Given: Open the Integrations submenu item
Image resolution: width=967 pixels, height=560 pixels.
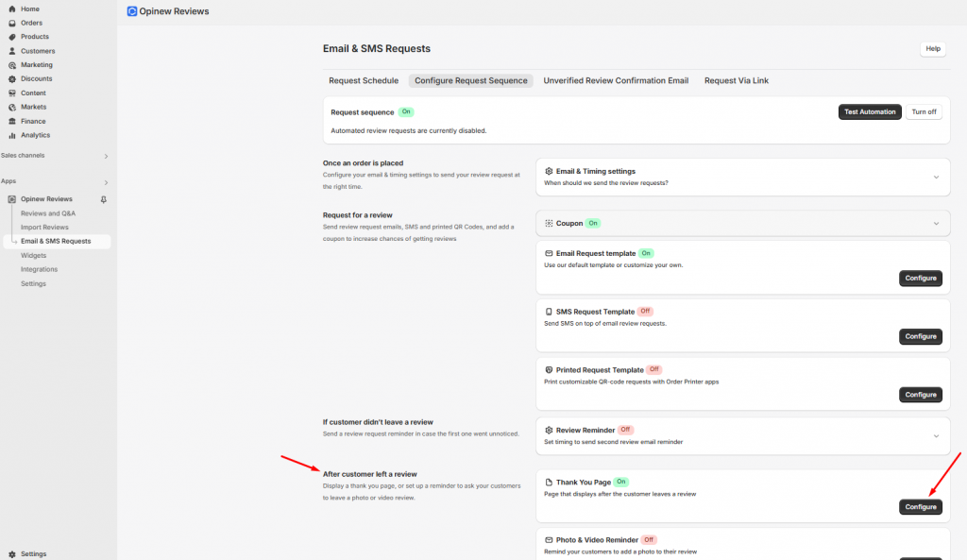Looking at the screenshot, I should point(39,269).
